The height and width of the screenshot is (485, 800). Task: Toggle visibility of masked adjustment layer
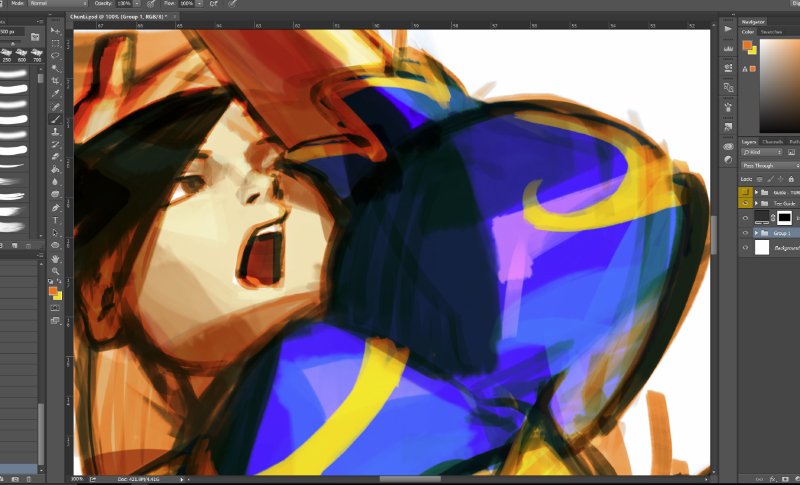[745, 218]
